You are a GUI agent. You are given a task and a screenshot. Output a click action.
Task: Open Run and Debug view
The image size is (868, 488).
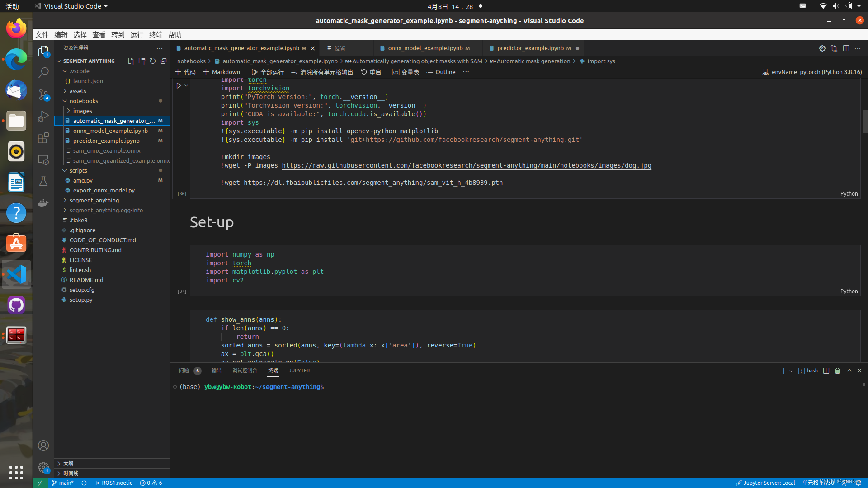point(43,116)
